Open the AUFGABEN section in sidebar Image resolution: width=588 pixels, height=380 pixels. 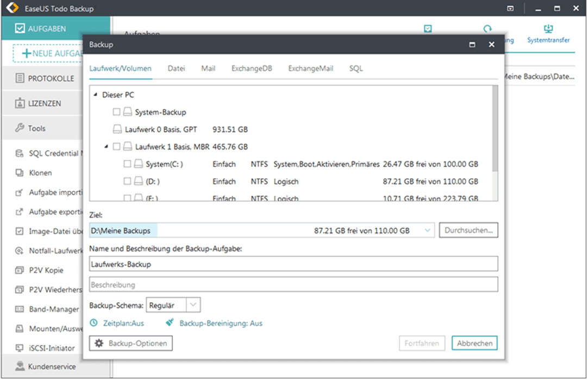[x=55, y=28]
